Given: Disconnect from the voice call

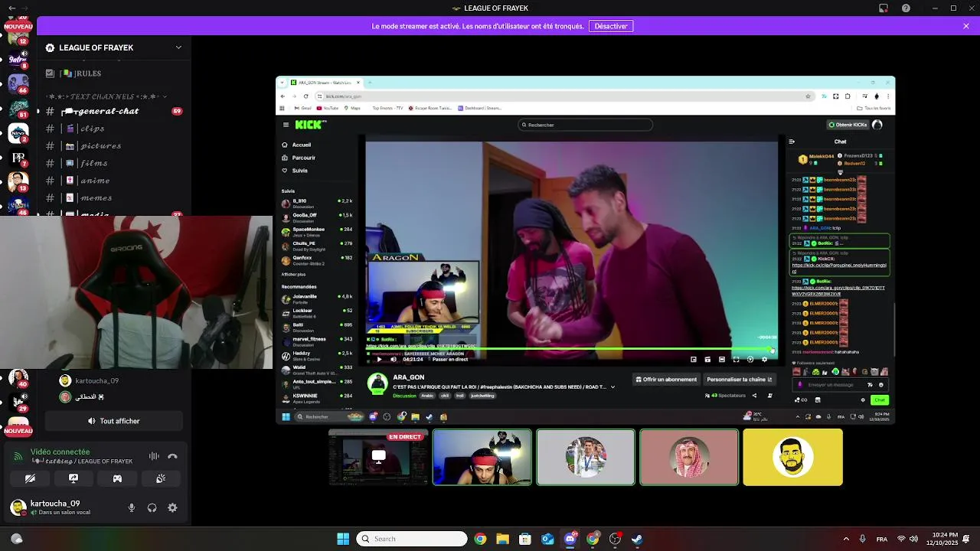Looking at the screenshot, I should 172,456.
